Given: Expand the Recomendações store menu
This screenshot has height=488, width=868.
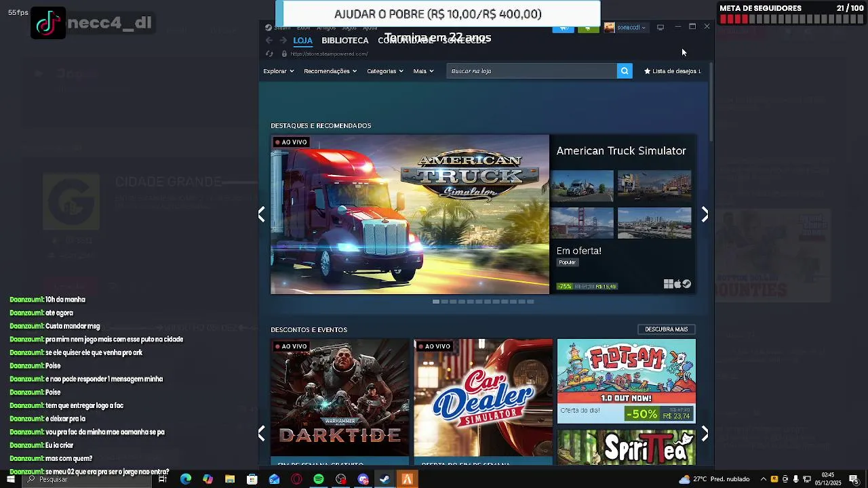Looking at the screenshot, I should (x=330, y=70).
